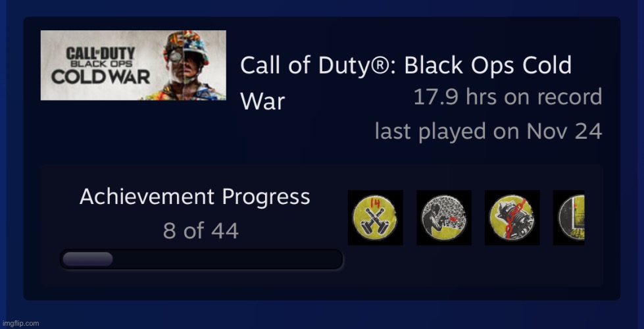Open the crossed hammers achievement badge
644x329 pixels.
click(376, 218)
